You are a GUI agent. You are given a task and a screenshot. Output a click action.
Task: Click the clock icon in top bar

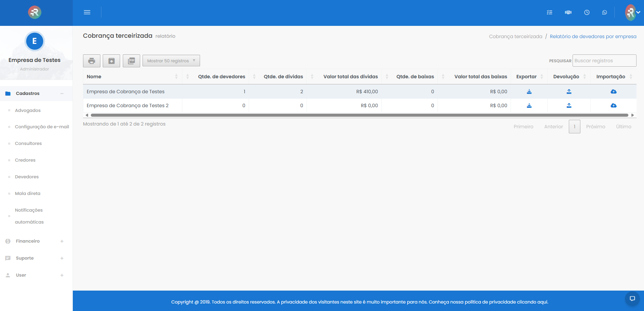587,13
